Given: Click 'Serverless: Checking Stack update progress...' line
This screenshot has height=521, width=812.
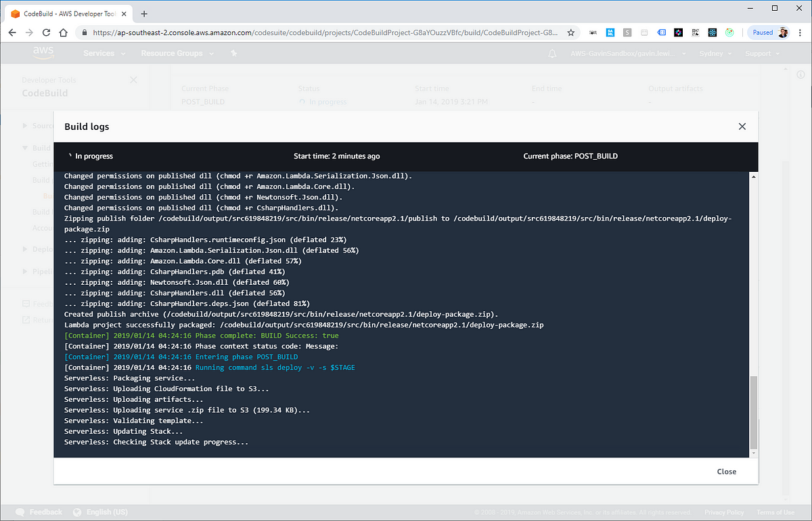Looking at the screenshot, I should pos(156,442).
